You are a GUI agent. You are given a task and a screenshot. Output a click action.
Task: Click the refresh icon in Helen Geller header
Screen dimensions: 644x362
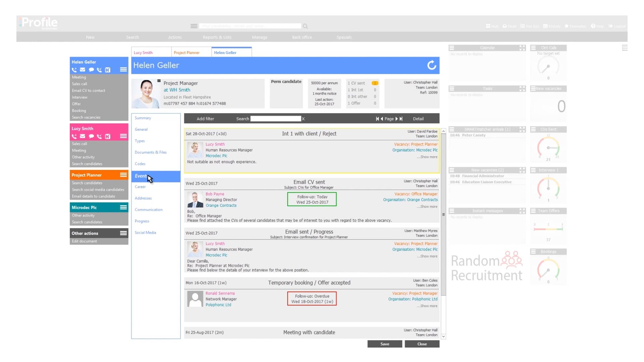pyautogui.click(x=432, y=65)
